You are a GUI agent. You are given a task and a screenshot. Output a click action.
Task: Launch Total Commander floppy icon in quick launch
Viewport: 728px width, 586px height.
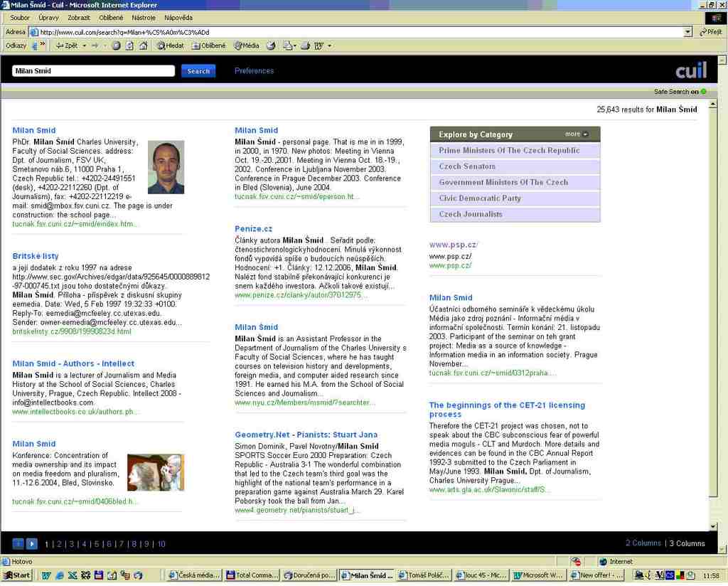(99, 575)
